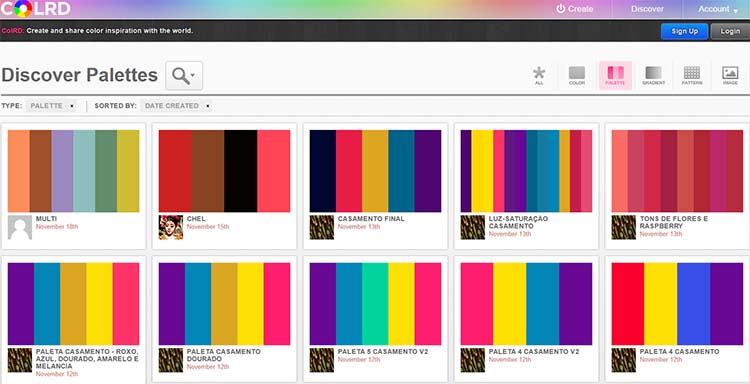Open the Sorted By DATE CREATED dropdown

[176, 106]
